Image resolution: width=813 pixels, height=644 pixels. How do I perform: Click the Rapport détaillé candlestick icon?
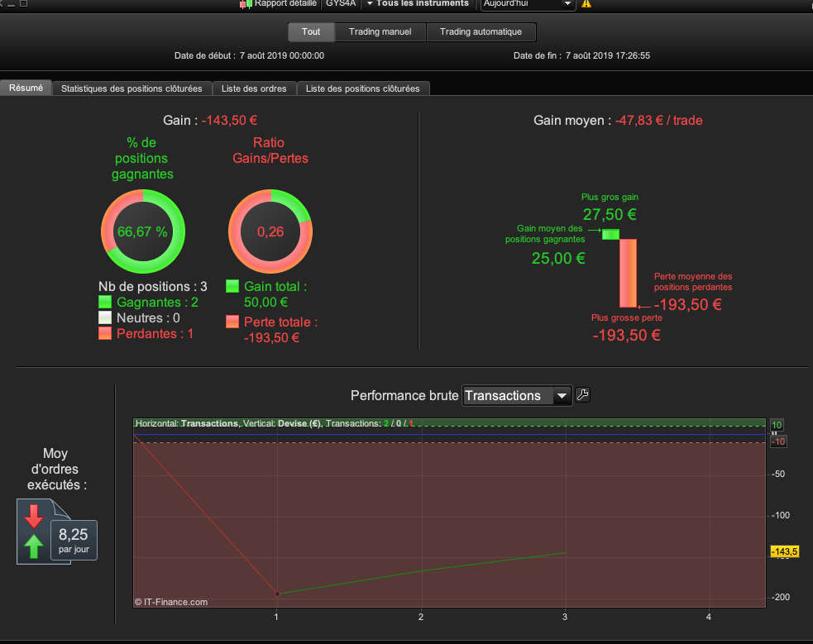(x=246, y=4)
